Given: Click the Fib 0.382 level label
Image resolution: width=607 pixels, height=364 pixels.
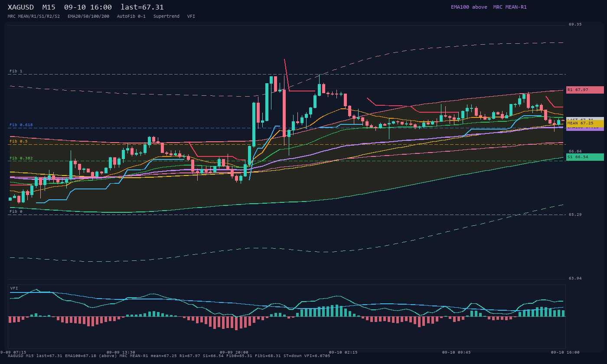Looking at the screenshot, I should coord(21,158).
